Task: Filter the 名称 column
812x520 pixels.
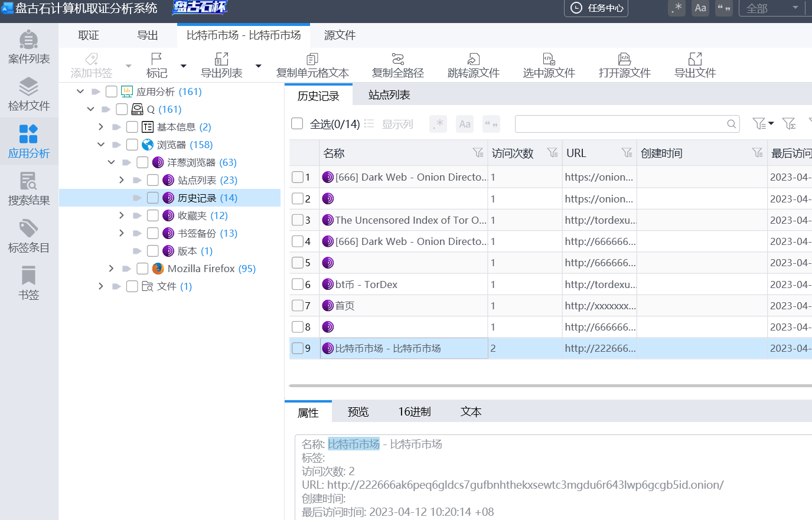Action: [x=478, y=153]
